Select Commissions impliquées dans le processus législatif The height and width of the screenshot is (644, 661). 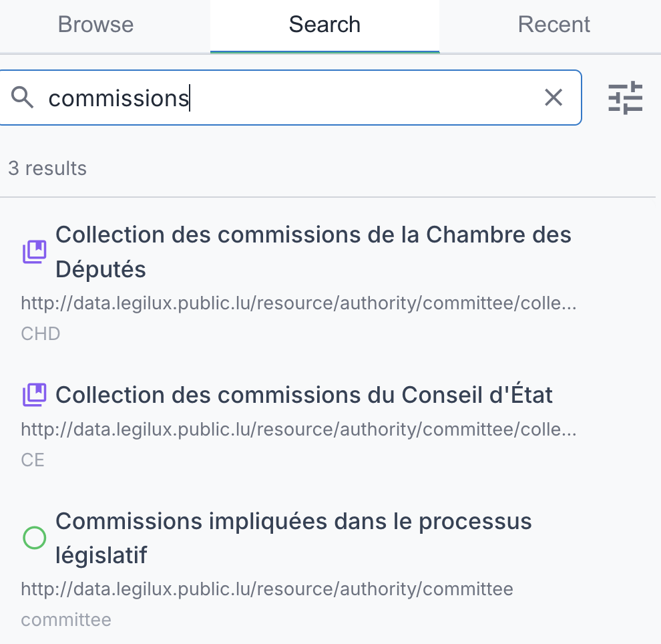click(x=293, y=538)
